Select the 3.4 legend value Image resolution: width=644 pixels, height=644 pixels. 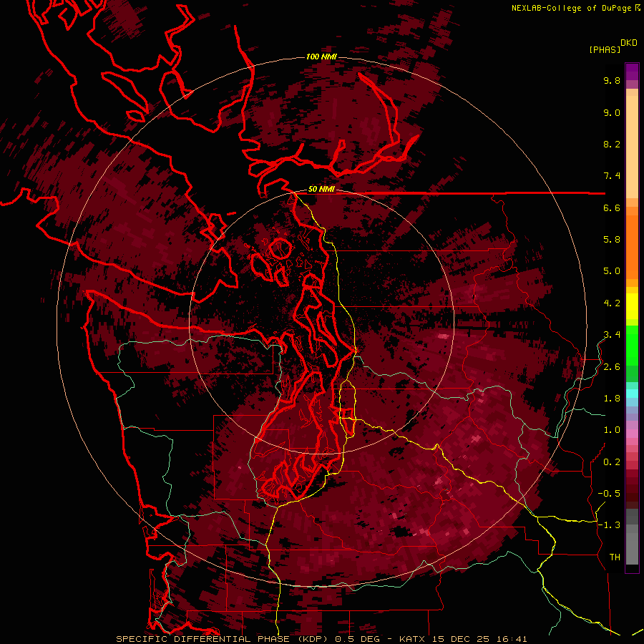coord(612,335)
